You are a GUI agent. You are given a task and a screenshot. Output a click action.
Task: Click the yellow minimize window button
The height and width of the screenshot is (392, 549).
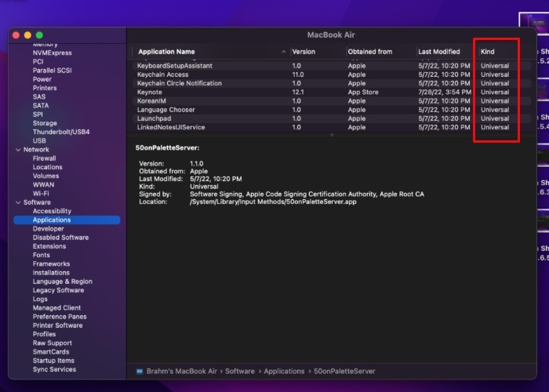coord(27,35)
